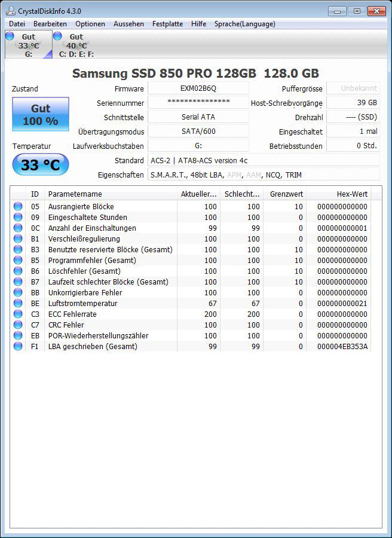Click the Samsung SSD 850 PRO 128GB title

tap(195, 73)
